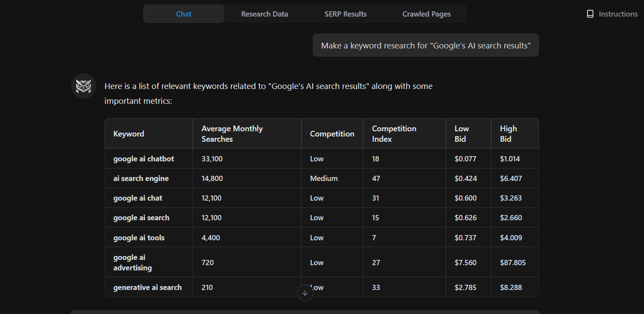The width and height of the screenshot is (644, 314).
Task: Select the keyword "google ai chatbot"
Action: 143,158
